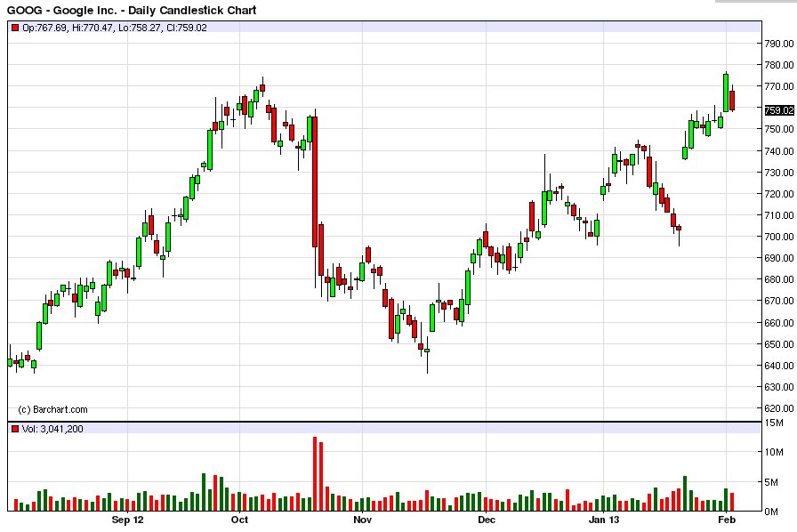The image size is (797, 532).
Task: Click the '700.00' price axis label
Action: click(778, 237)
